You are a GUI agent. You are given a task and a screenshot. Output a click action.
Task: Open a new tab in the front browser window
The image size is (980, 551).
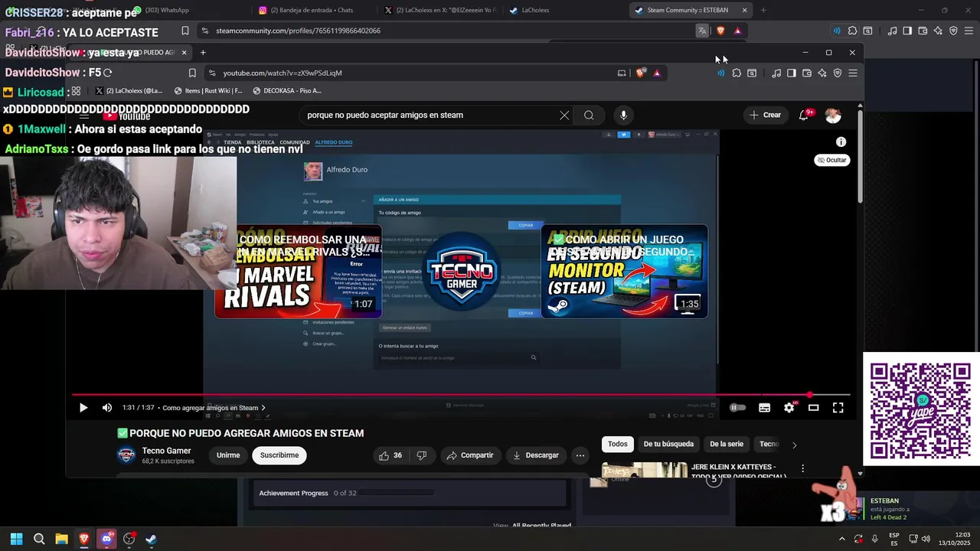pos(203,53)
